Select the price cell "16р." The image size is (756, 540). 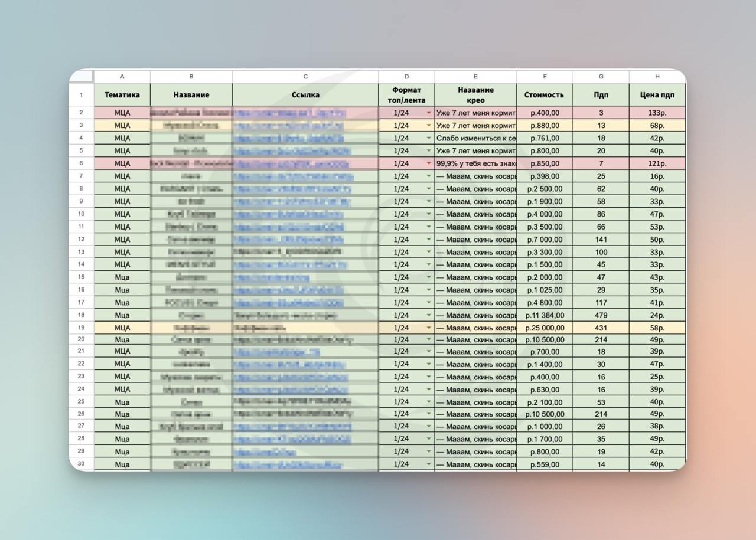(657, 176)
